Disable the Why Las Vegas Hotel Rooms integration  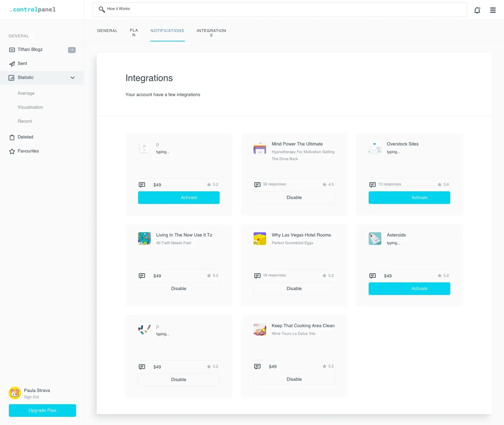(x=294, y=288)
